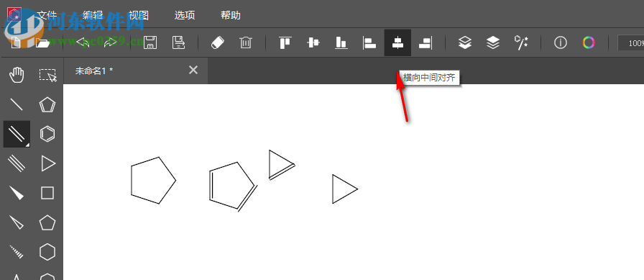Open the rainbow color ring picker
644x280 pixels.
point(589,42)
